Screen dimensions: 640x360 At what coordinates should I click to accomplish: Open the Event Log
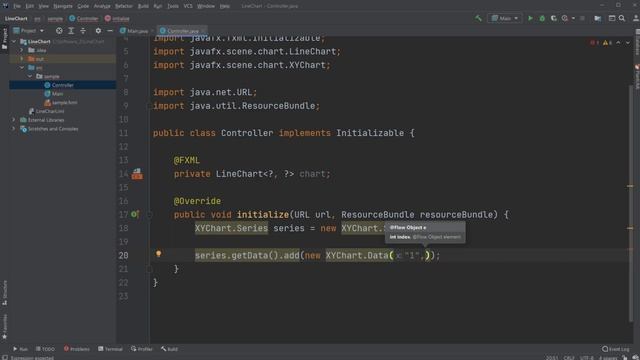[x=616, y=349]
